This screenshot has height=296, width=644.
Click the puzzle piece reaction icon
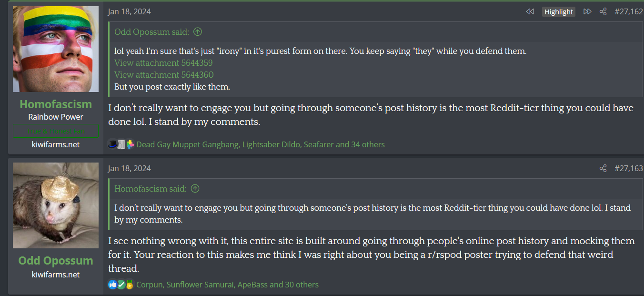click(130, 144)
